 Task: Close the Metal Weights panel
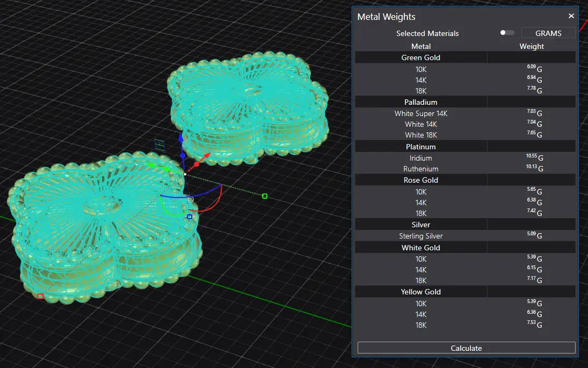[571, 16]
